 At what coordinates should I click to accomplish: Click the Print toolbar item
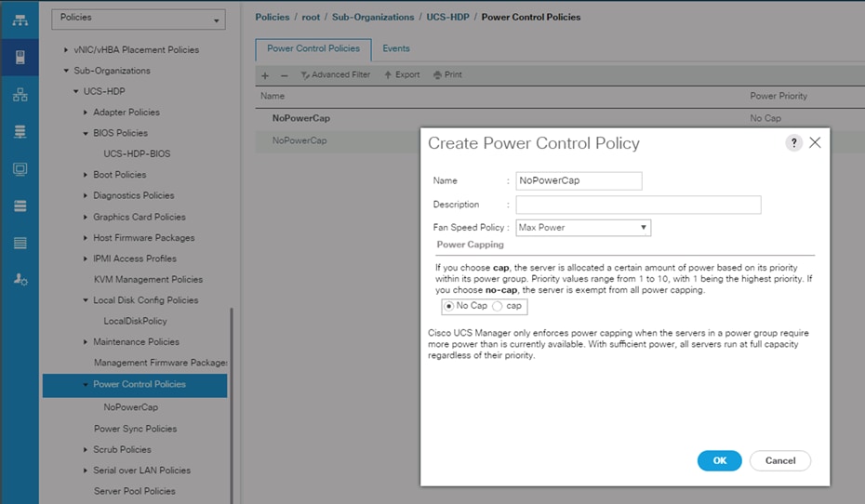tap(448, 74)
